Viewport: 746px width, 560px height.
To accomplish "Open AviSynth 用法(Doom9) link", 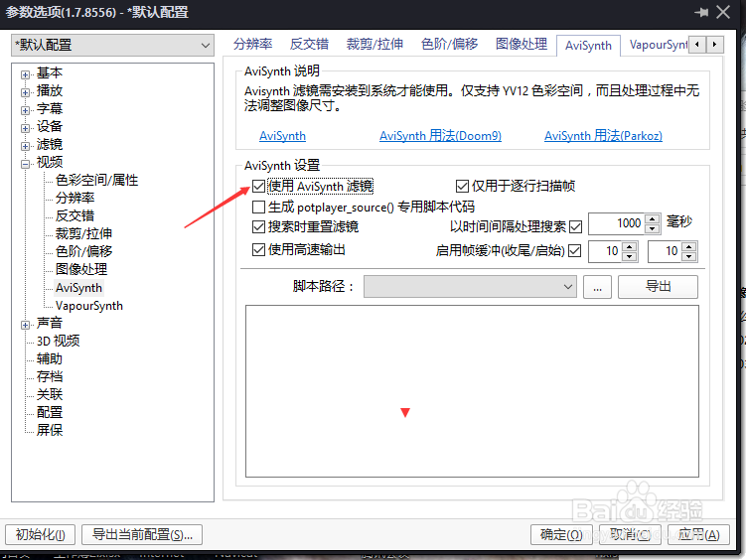I will (x=440, y=136).
